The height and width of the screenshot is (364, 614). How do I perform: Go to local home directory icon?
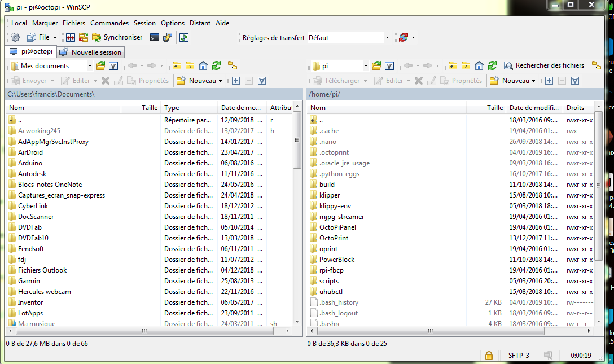(203, 66)
